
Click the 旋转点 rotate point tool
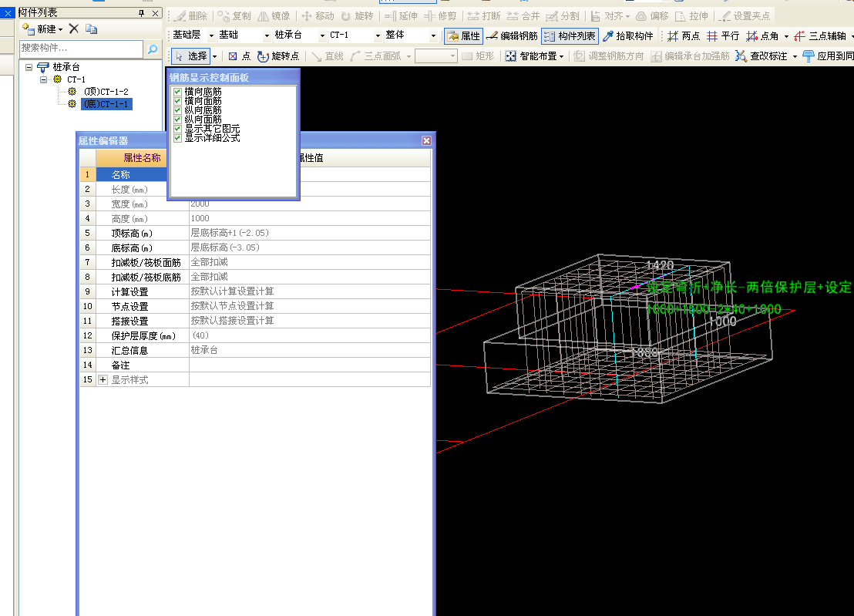tap(277, 56)
